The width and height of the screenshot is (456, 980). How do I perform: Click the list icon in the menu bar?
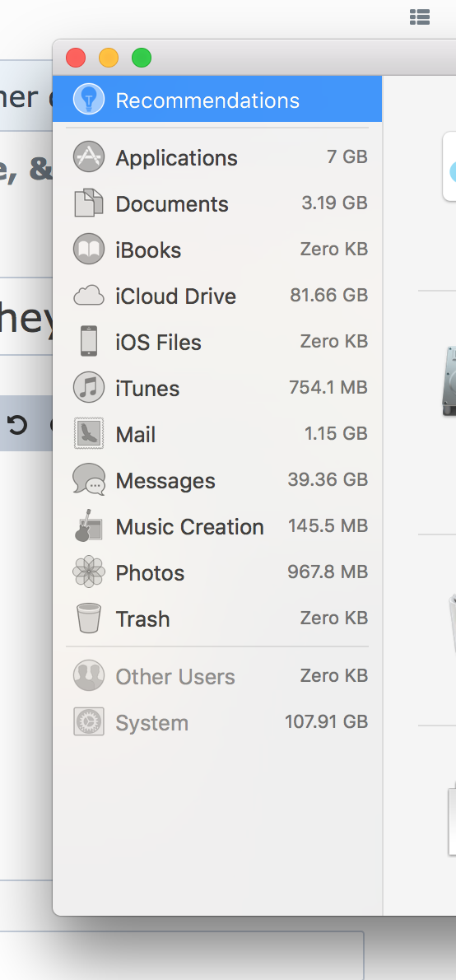(x=420, y=17)
